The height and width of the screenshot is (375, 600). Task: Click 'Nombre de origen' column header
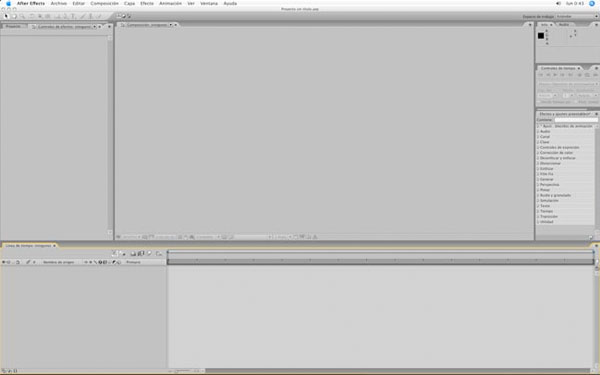tap(59, 262)
